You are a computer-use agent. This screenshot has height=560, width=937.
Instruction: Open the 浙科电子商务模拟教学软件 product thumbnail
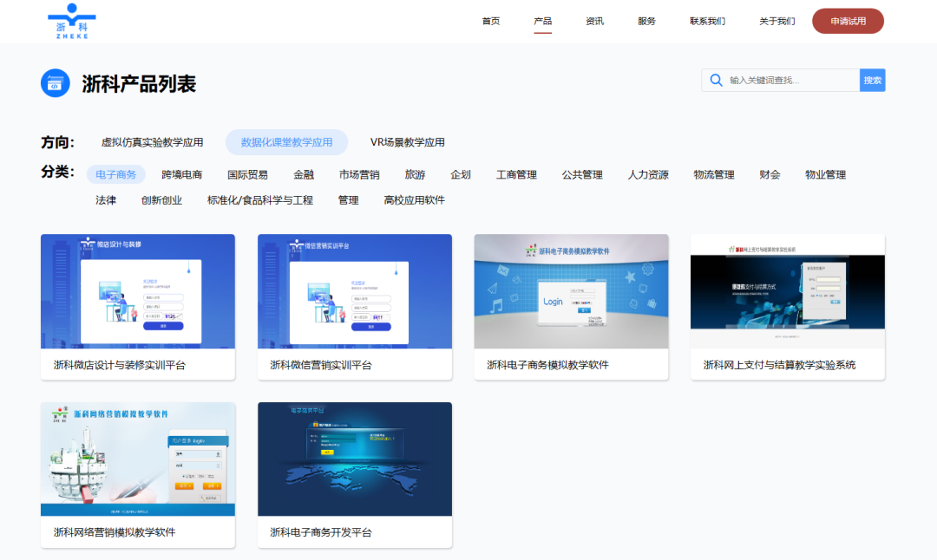570,292
